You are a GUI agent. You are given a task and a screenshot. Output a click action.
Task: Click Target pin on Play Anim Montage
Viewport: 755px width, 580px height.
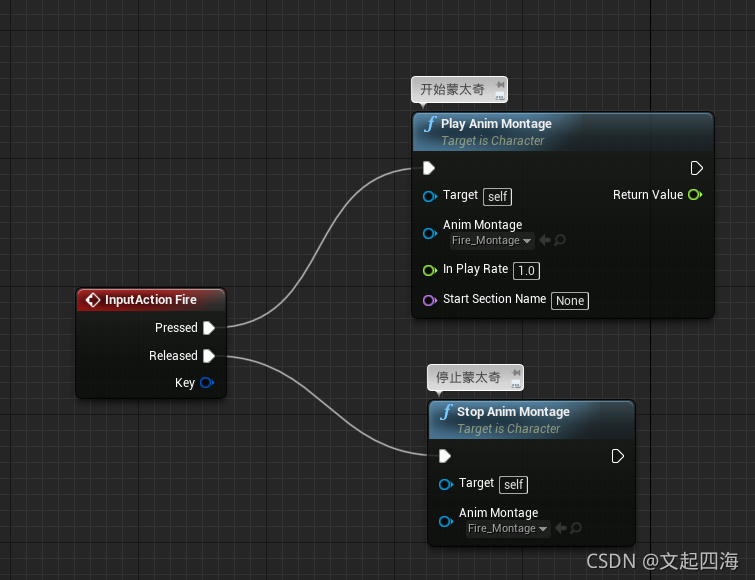click(430, 196)
